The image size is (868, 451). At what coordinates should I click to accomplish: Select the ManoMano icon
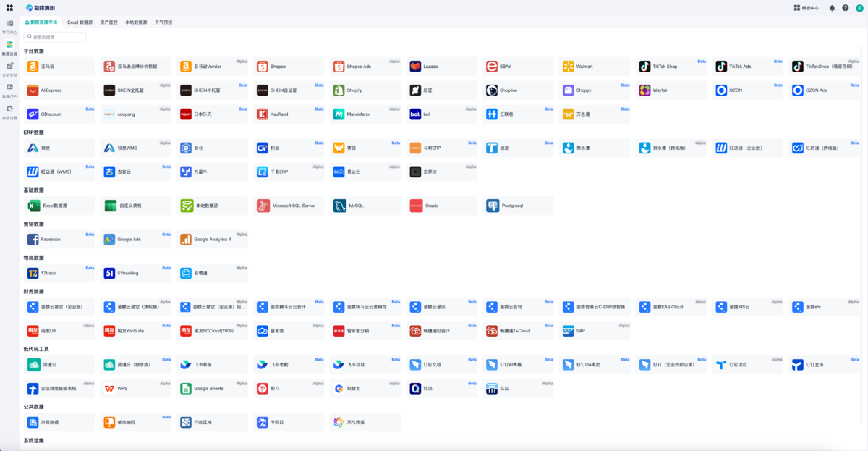339,114
